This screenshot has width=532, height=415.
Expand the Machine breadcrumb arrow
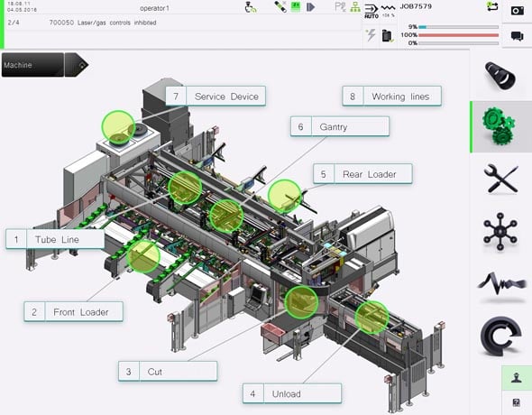click(x=77, y=64)
